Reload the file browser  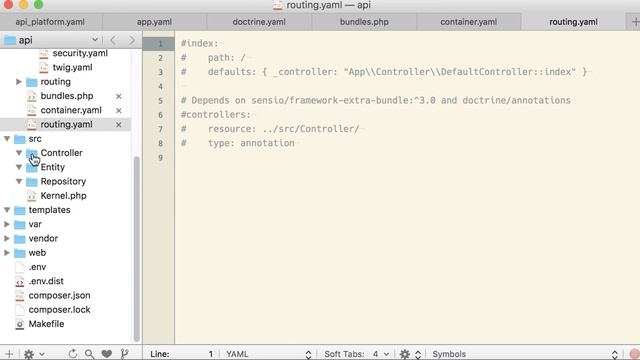coord(73,354)
